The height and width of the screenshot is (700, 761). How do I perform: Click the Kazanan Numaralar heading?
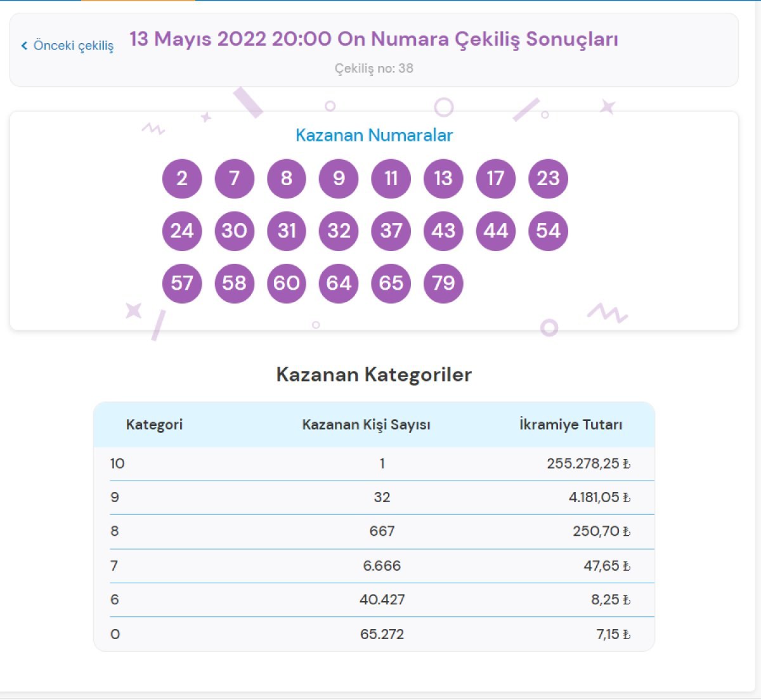pyautogui.click(x=374, y=135)
